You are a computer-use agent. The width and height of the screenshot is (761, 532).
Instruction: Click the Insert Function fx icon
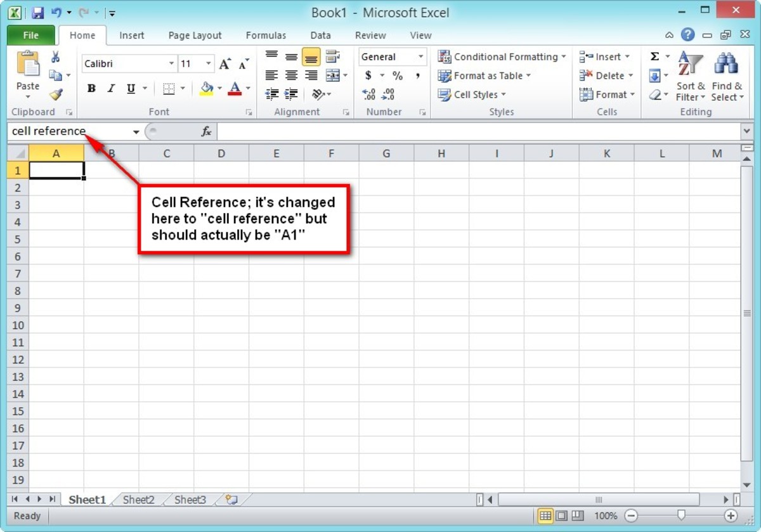[206, 131]
